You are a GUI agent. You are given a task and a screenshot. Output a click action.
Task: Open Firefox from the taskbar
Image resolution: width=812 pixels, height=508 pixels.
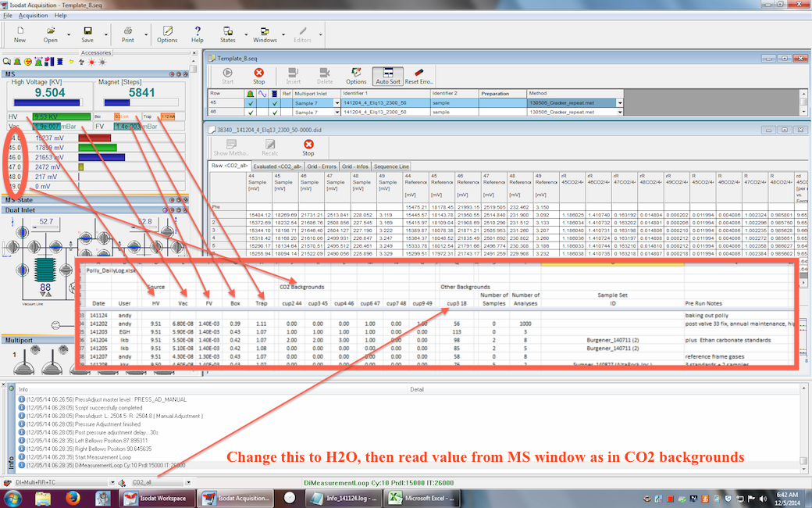(x=73, y=499)
